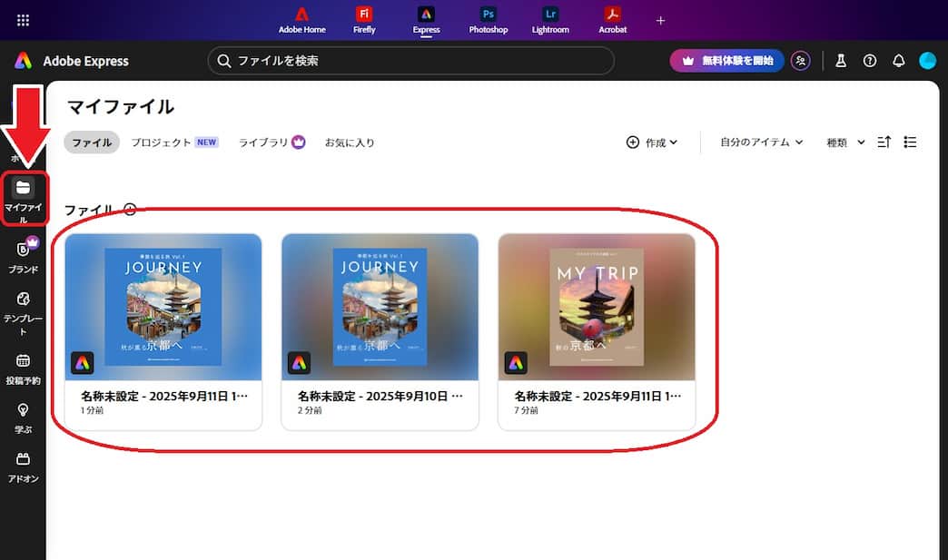The width and height of the screenshot is (948, 560).
Task: Switch to list view layout
Action: [910, 142]
